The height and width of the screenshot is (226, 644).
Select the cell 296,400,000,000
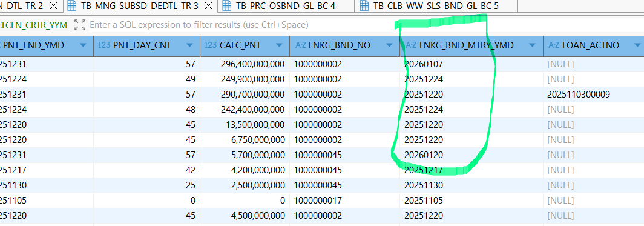click(245, 64)
